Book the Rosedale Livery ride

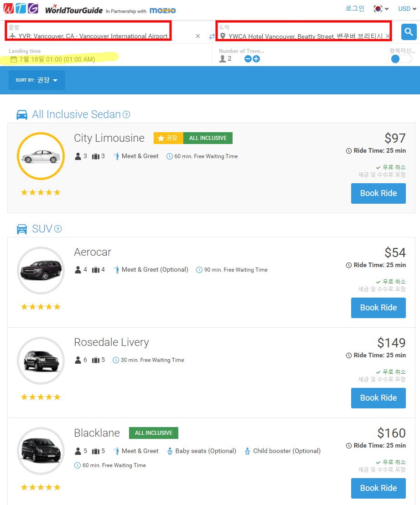pos(378,398)
